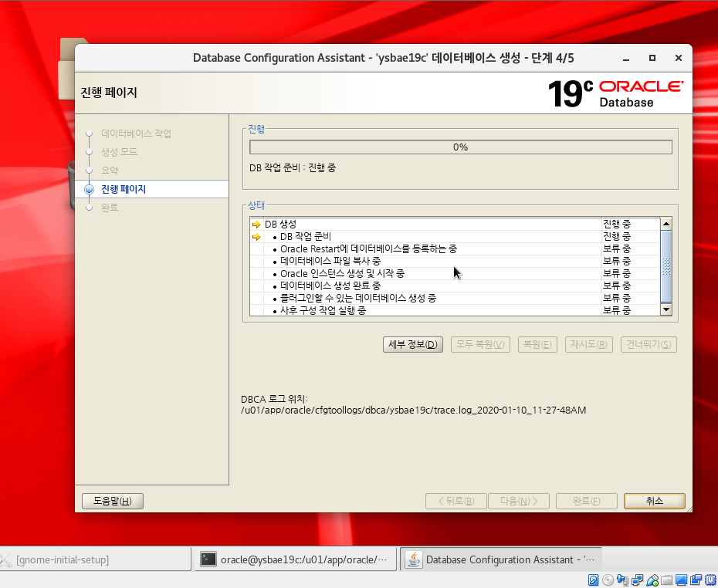Open the VirtualBox display settings icon

point(682,580)
